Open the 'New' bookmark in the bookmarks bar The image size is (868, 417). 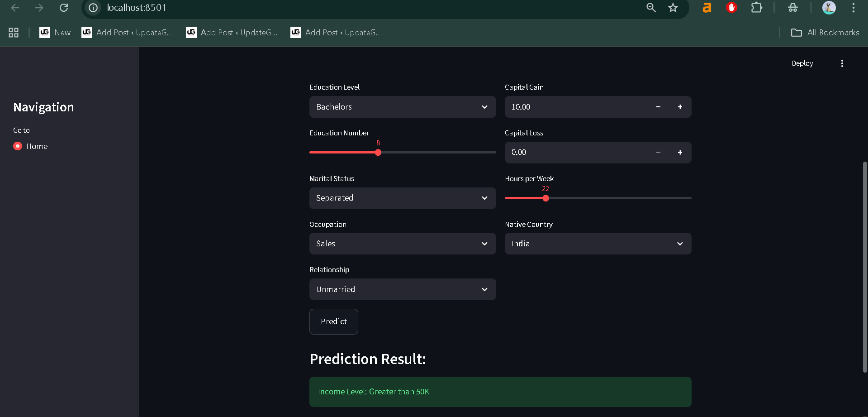tap(55, 33)
